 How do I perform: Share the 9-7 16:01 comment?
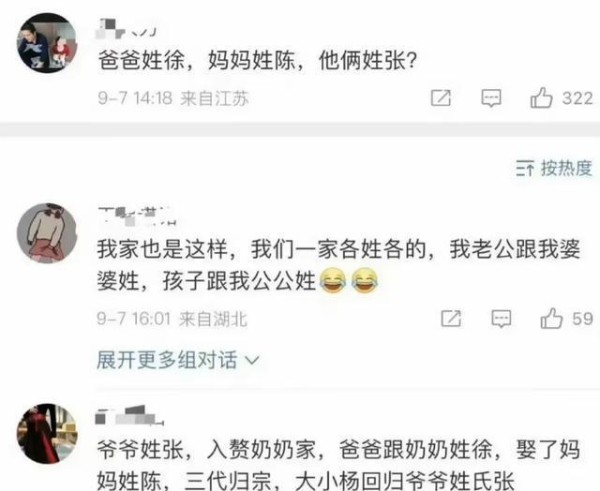(451, 318)
